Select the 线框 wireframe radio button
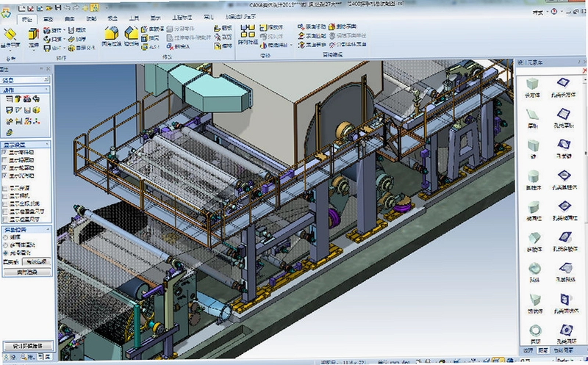Screen dimensions: 588x365 5,237
